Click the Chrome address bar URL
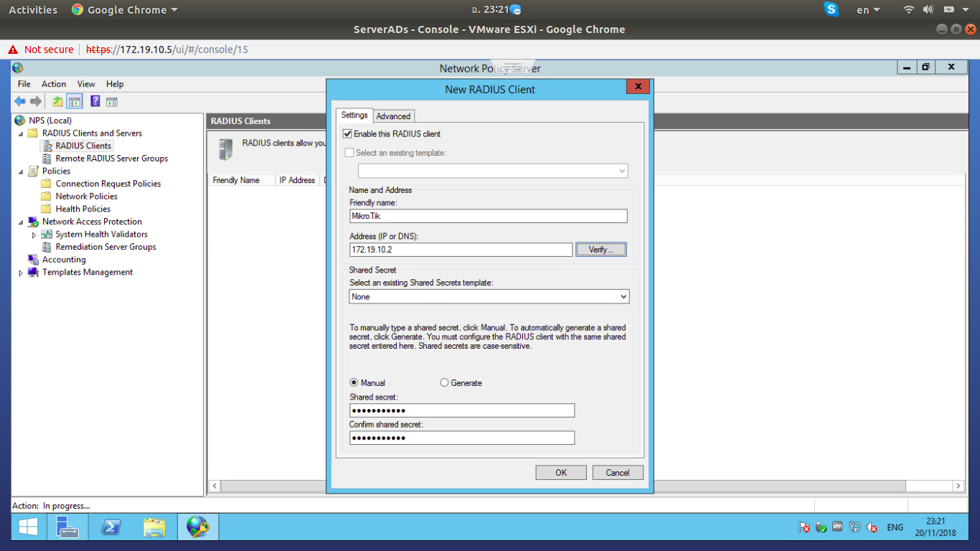This screenshot has height=551, width=980. point(167,50)
